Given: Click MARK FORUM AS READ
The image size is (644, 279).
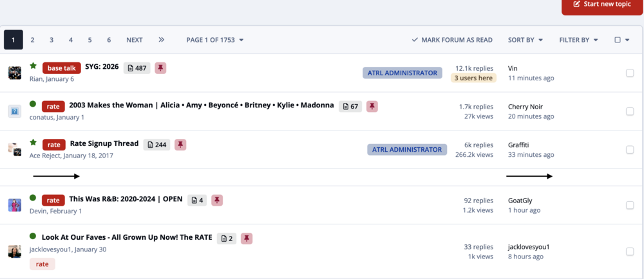Looking at the screenshot, I should point(452,40).
